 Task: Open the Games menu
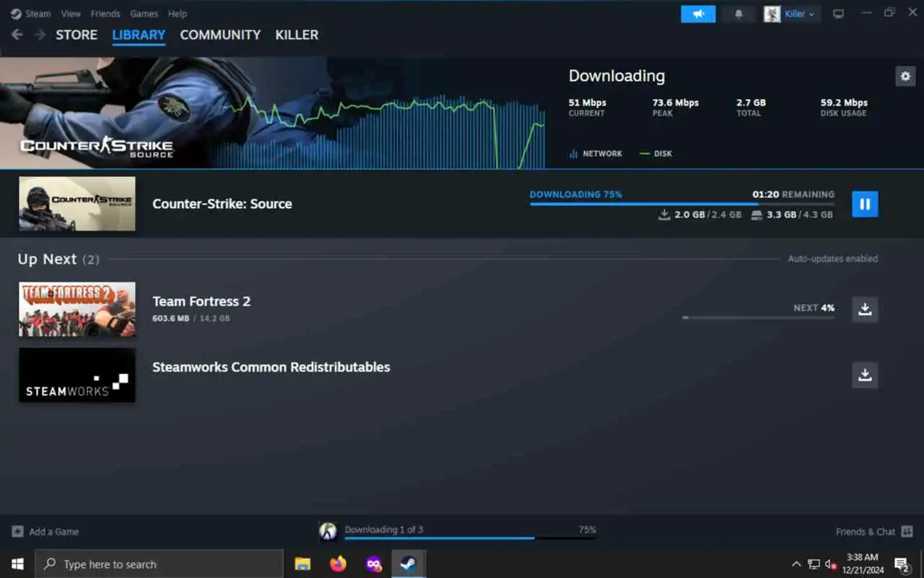[144, 14]
